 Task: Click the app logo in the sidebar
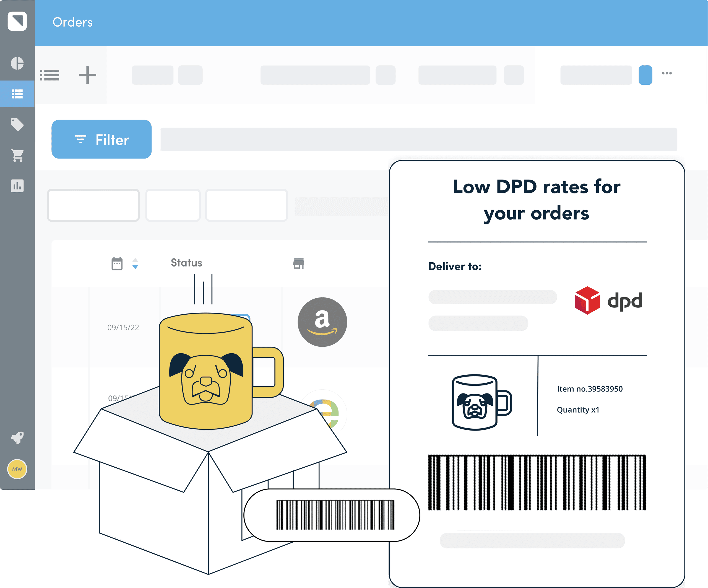click(17, 21)
